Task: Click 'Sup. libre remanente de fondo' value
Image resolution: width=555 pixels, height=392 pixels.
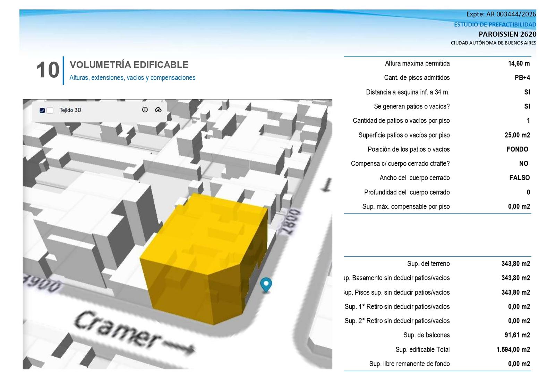Action: (x=519, y=364)
